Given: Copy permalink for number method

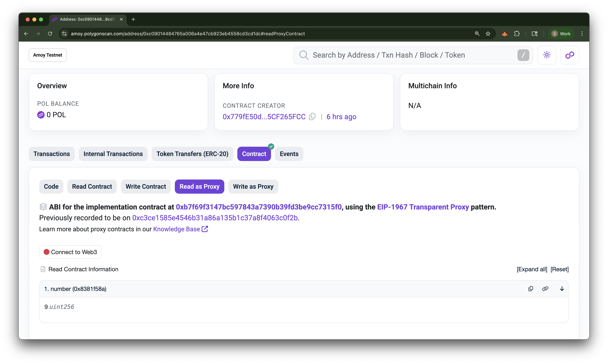Looking at the screenshot, I should pyautogui.click(x=545, y=289).
